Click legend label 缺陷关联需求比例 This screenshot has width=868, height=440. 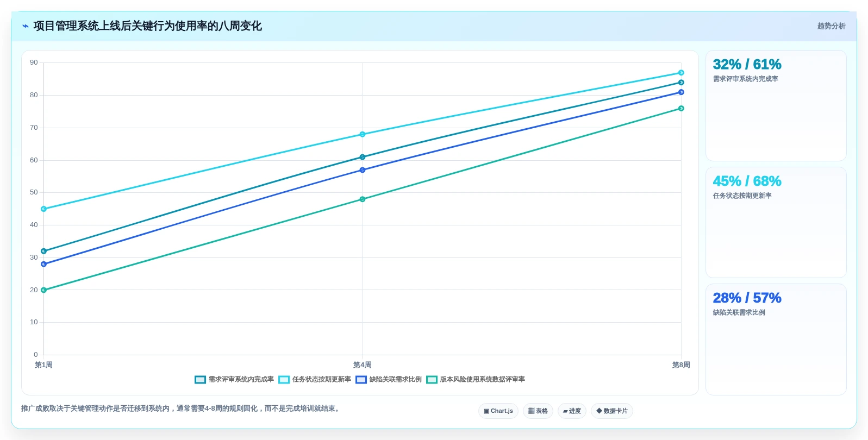(x=396, y=380)
